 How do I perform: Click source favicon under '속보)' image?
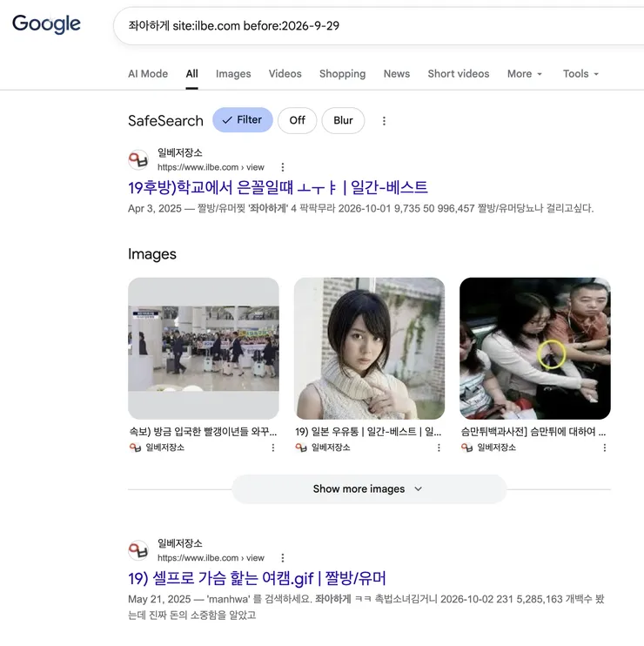point(136,447)
